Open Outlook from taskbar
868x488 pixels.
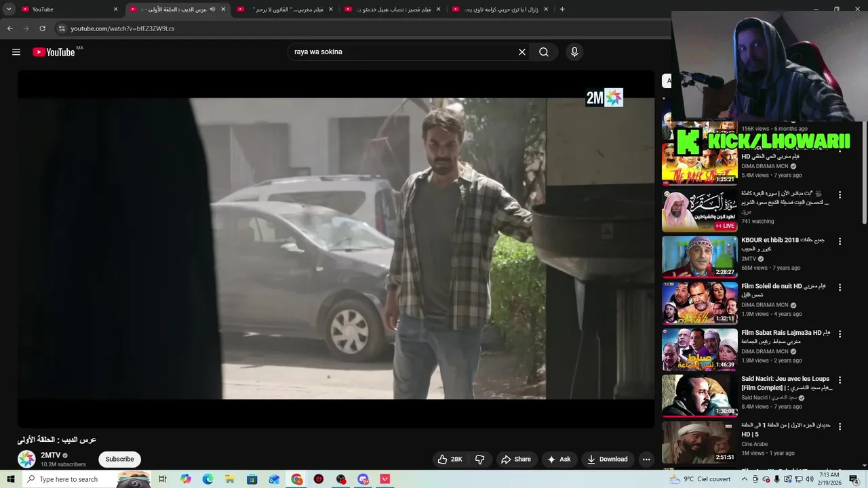(x=274, y=479)
